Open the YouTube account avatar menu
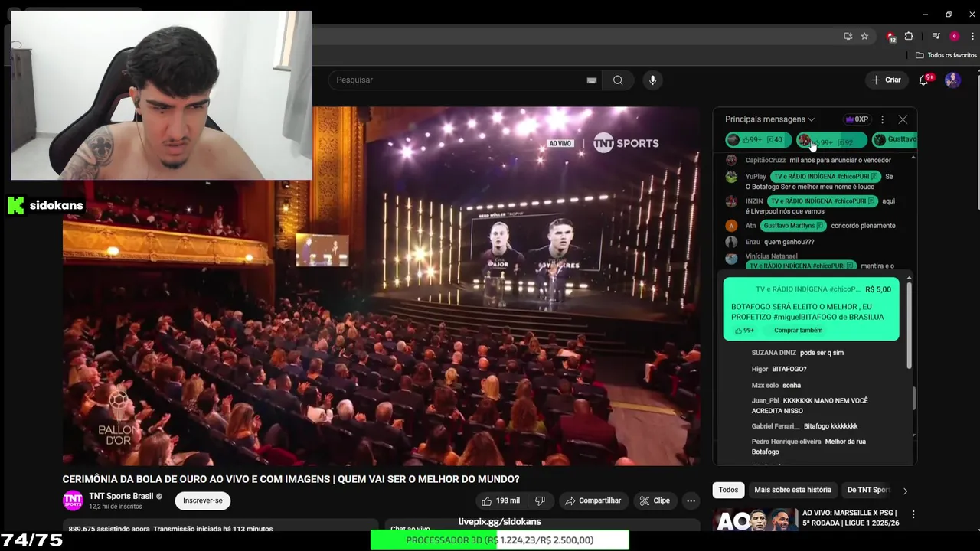The height and width of the screenshot is (551, 980). tap(952, 80)
